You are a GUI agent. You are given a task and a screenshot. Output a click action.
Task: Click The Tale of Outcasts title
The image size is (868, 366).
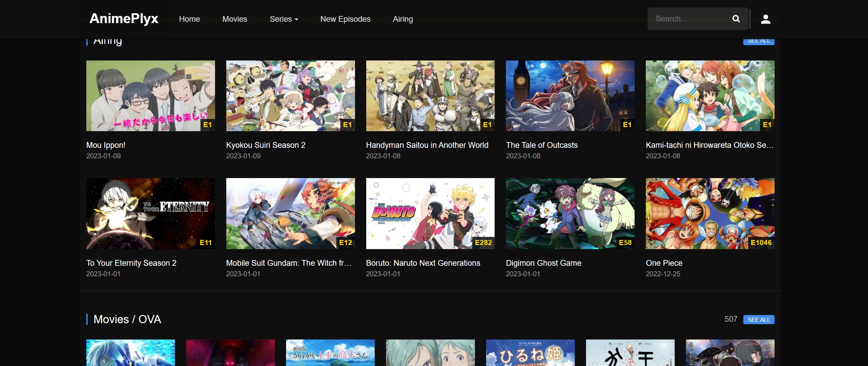point(542,145)
